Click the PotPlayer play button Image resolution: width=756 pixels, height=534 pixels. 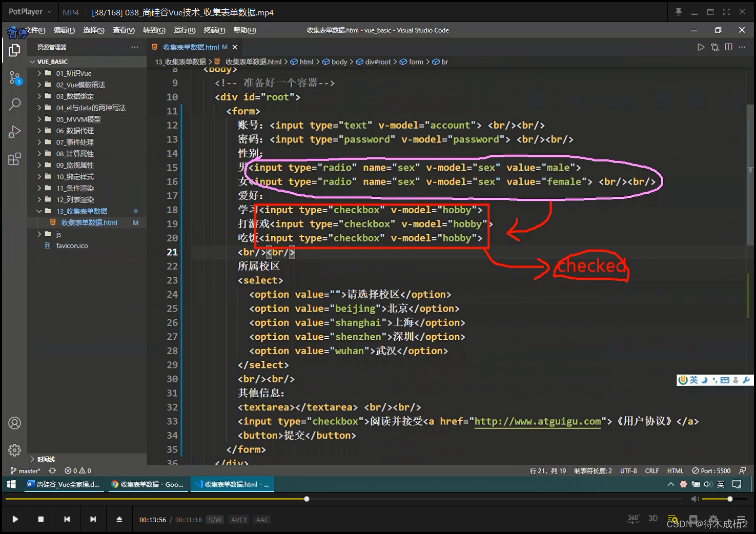(x=15, y=519)
